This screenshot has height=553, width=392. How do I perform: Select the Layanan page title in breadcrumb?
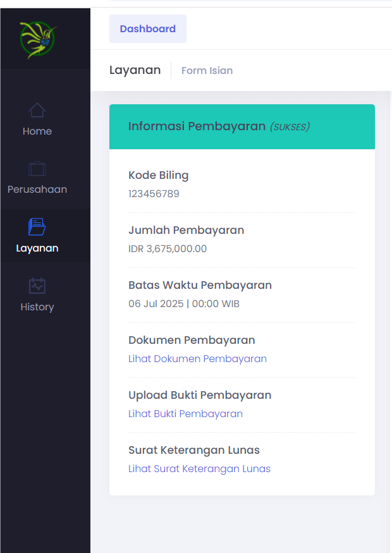135,70
